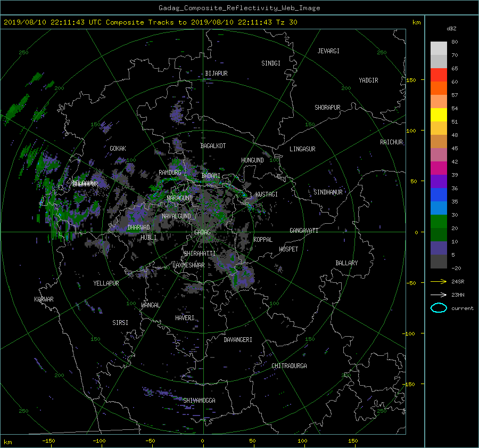Click the yellow 24SR arrow icon
The height and width of the screenshot is (448, 479).
coord(439,281)
